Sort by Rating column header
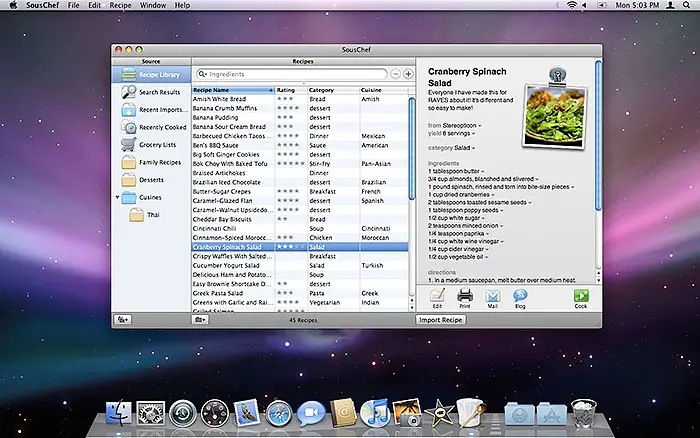 [291, 90]
